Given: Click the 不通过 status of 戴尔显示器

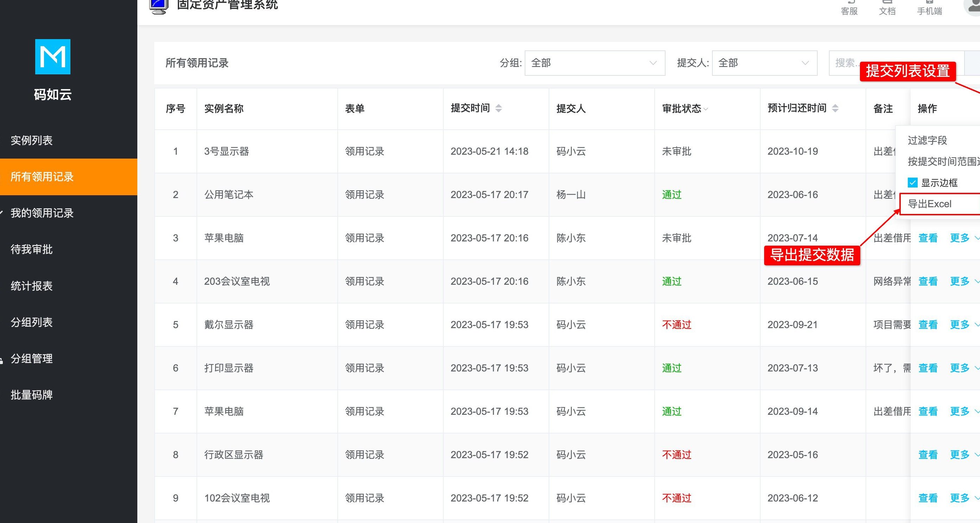Looking at the screenshot, I should 676,325.
